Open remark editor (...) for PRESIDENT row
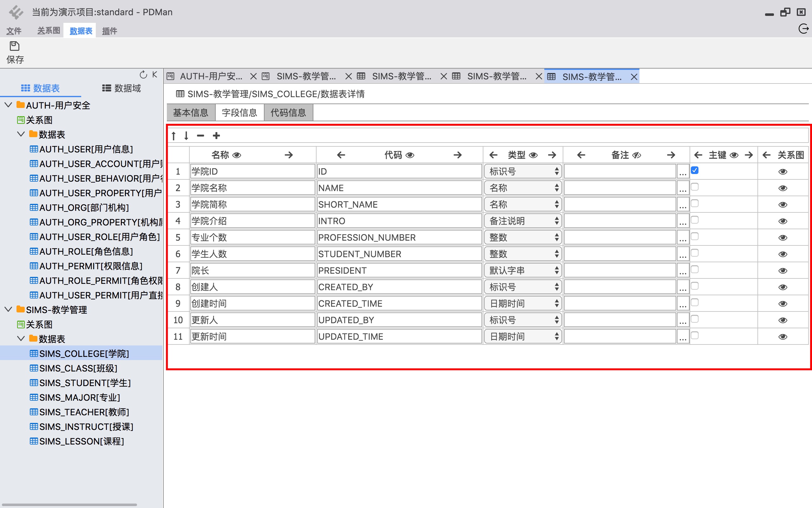 [683, 271]
